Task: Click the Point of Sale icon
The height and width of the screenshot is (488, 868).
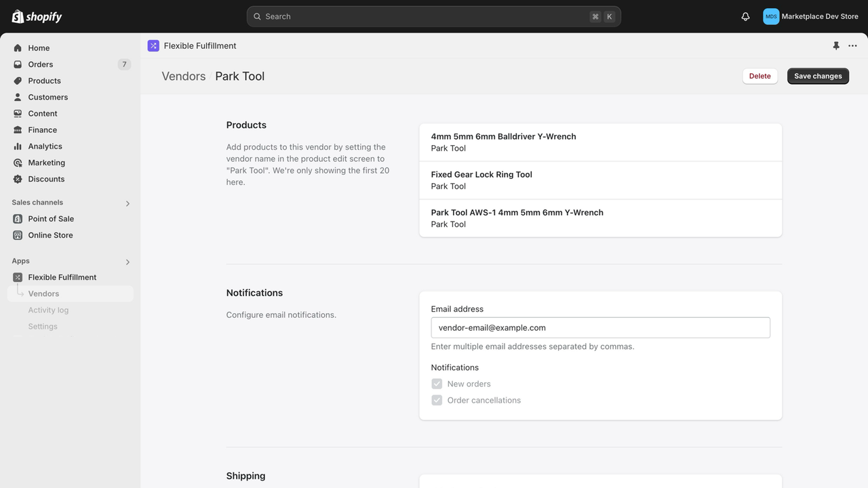Action: click(18, 218)
